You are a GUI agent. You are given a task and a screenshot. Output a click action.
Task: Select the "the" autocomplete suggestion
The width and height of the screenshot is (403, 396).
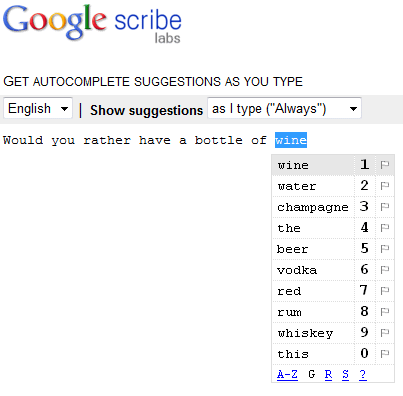(313, 228)
